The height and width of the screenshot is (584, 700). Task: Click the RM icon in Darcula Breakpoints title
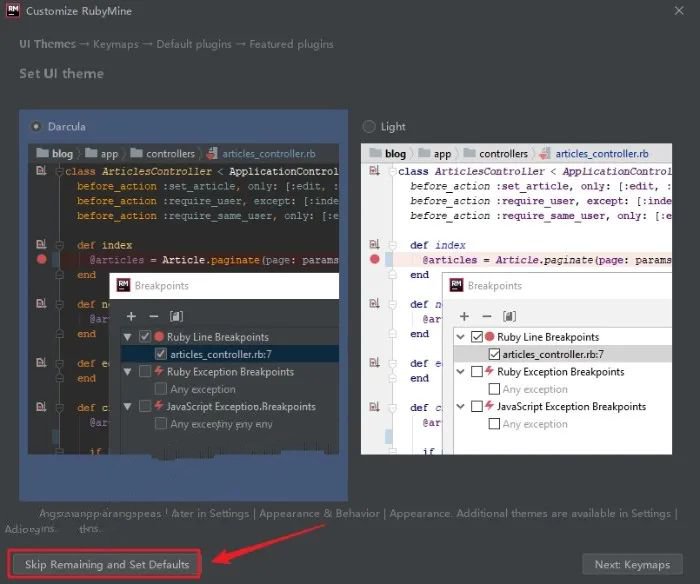tap(123, 285)
